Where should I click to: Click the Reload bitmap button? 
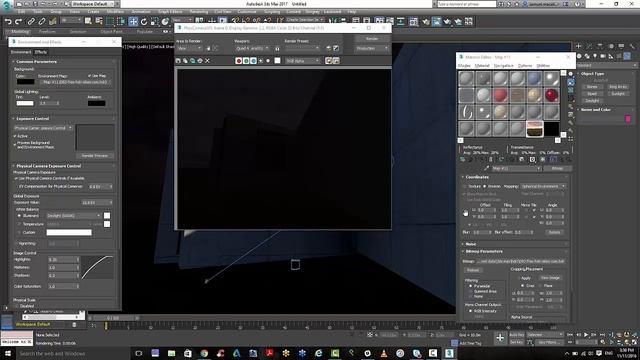(473, 270)
